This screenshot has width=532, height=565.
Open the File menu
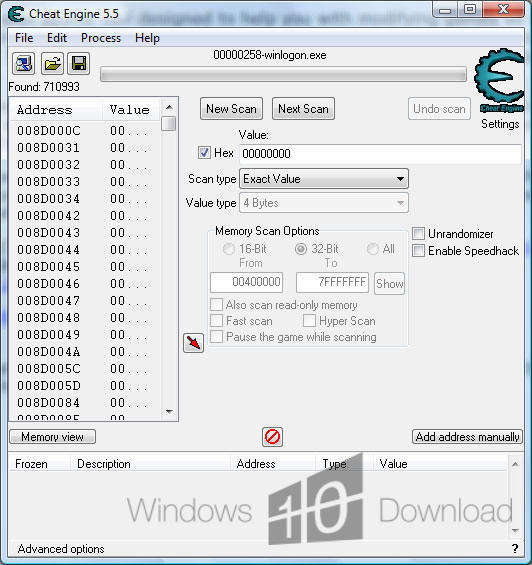[24, 38]
